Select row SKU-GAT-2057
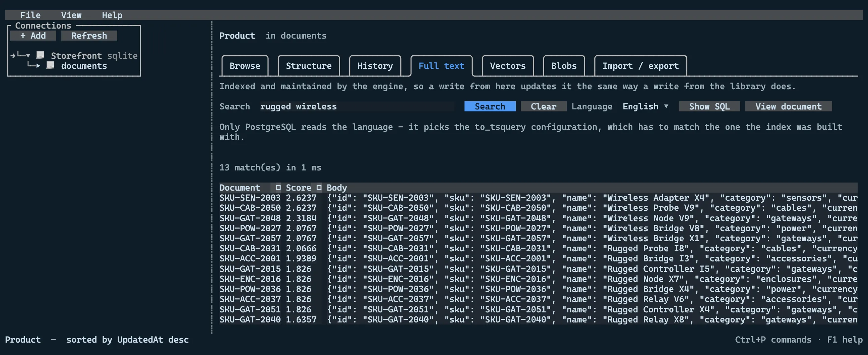This screenshot has height=355, width=868. point(538,238)
